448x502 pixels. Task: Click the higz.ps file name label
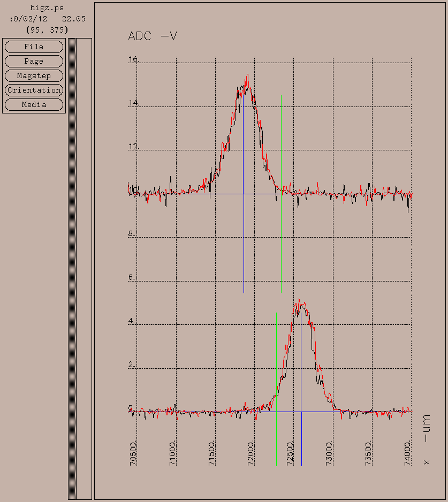47,7
